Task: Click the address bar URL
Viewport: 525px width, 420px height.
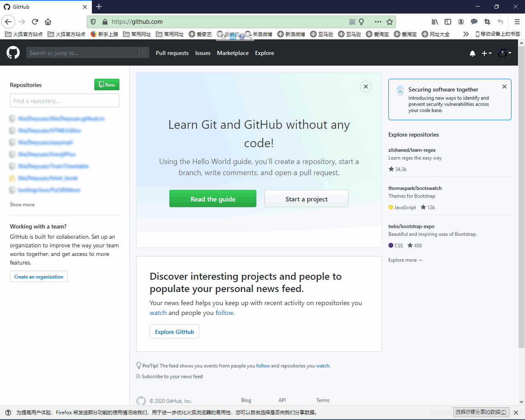Action: point(137,22)
